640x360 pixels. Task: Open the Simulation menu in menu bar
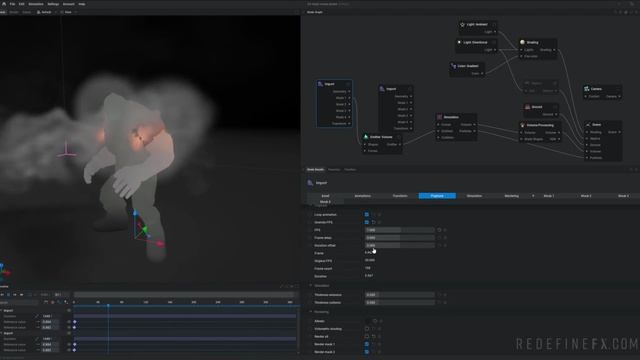click(x=36, y=4)
